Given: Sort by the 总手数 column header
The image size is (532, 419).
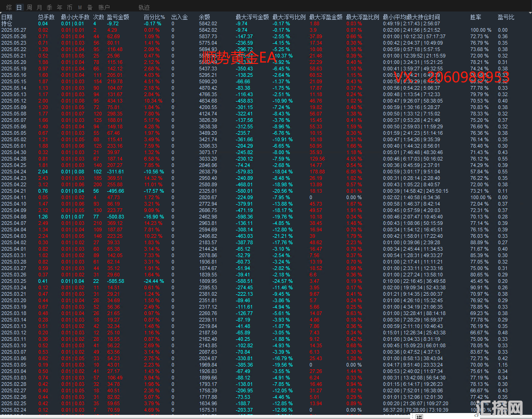Looking at the screenshot, I should tap(46, 17).
